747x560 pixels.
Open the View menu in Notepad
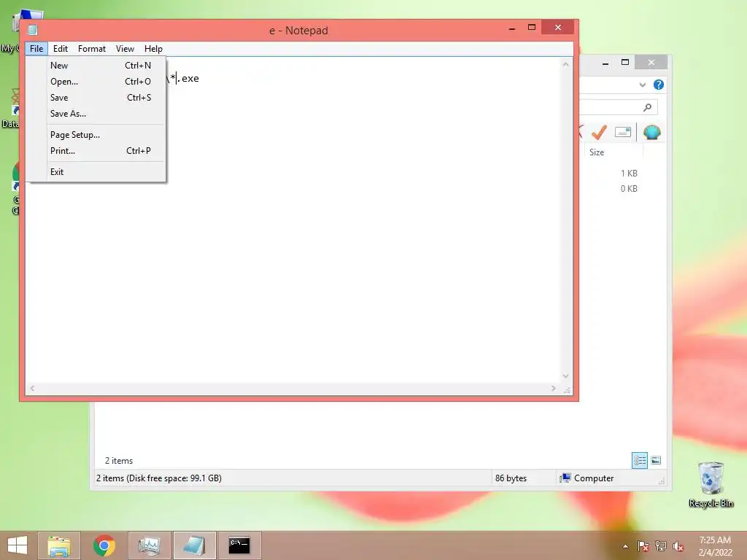[125, 49]
